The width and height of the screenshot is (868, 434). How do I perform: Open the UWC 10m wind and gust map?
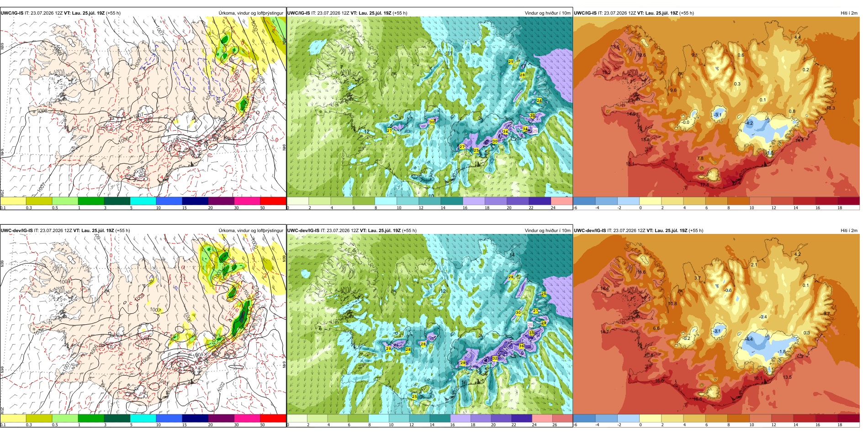coord(429,107)
